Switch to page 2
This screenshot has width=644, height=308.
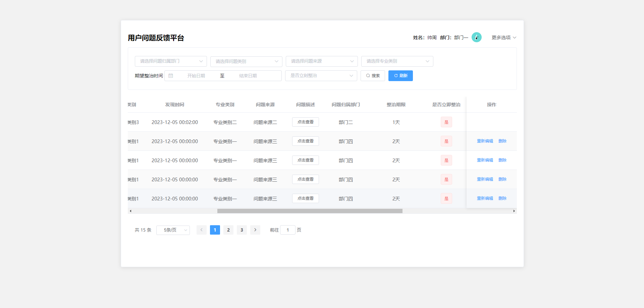(228, 230)
